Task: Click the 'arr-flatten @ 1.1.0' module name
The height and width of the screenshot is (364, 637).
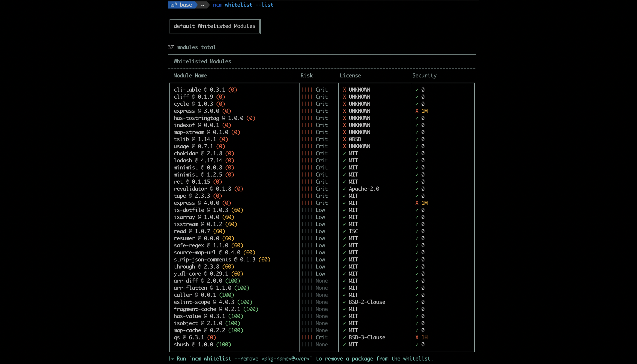Action: (202, 288)
